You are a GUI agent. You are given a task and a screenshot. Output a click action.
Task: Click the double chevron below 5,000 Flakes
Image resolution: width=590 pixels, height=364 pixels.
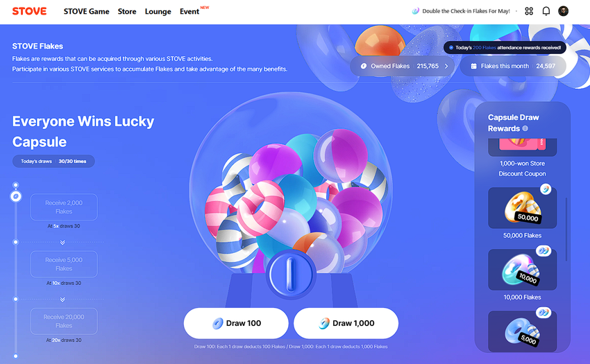click(62, 300)
